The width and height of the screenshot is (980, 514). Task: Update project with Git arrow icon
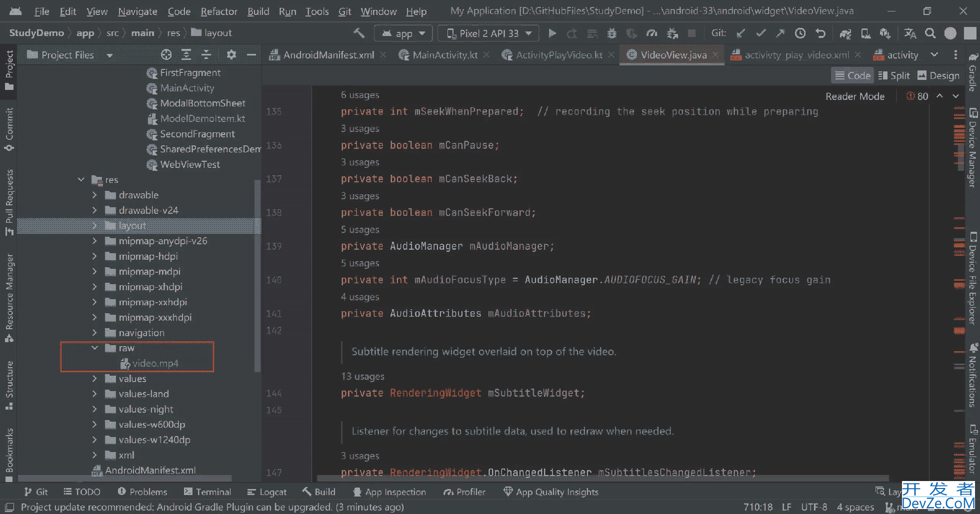coord(740,33)
